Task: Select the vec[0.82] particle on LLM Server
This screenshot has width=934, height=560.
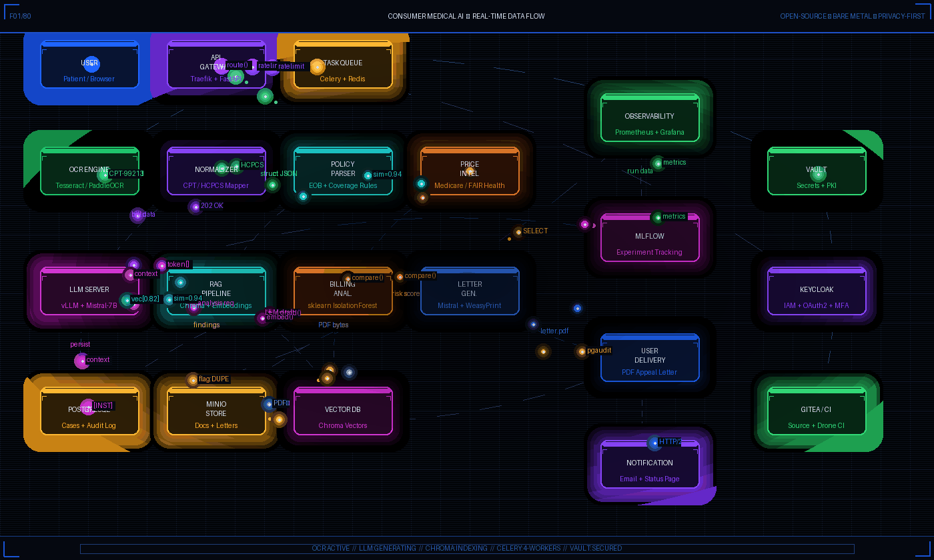Action: coord(126,300)
